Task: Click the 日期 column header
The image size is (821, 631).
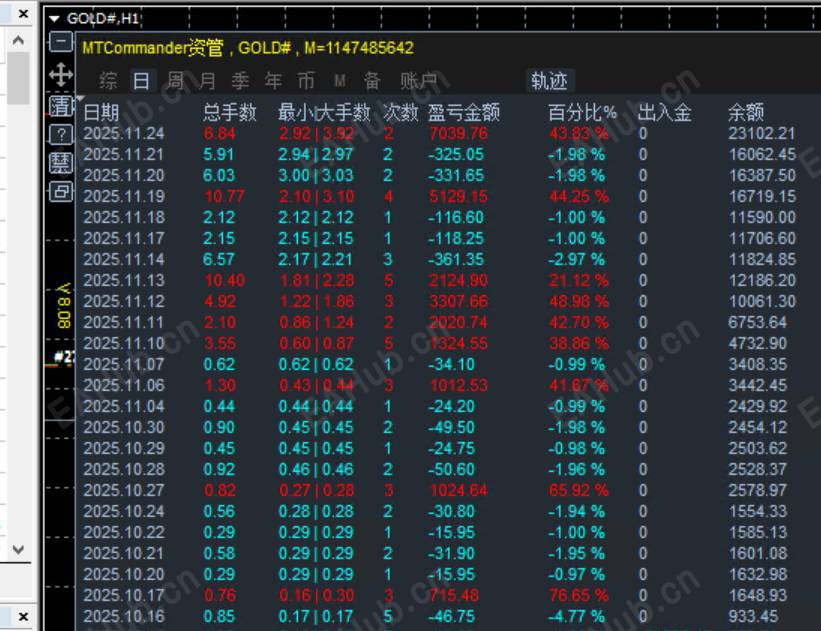Action: pyautogui.click(x=101, y=112)
